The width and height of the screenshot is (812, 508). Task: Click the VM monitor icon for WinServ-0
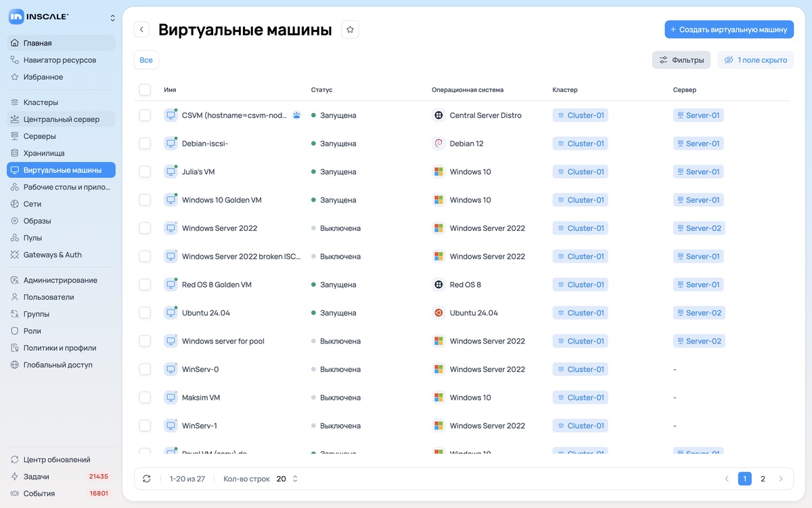click(171, 369)
